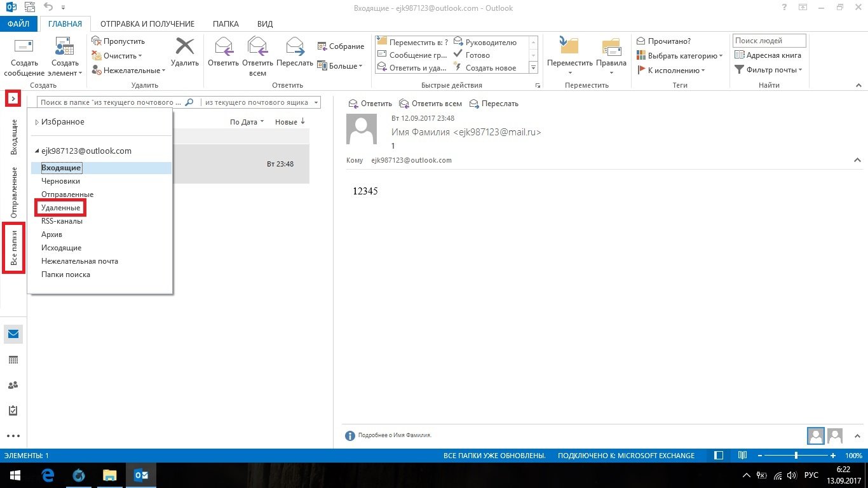
Task: Click the Meeting reply button (Собрание)
Action: [341, 46]
